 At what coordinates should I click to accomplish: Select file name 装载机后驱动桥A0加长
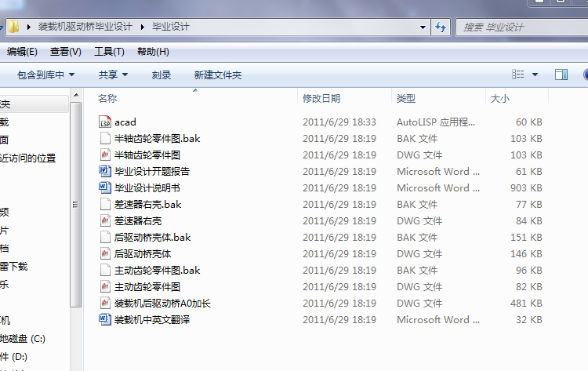(162, 303)
